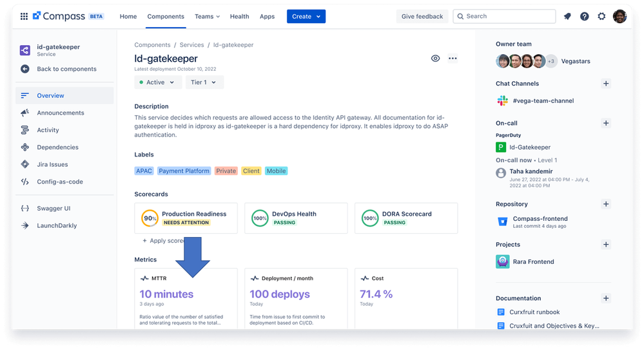Click the Swagger UI braces icon
This screenshot has height=349, width=644.
point(25,209)
